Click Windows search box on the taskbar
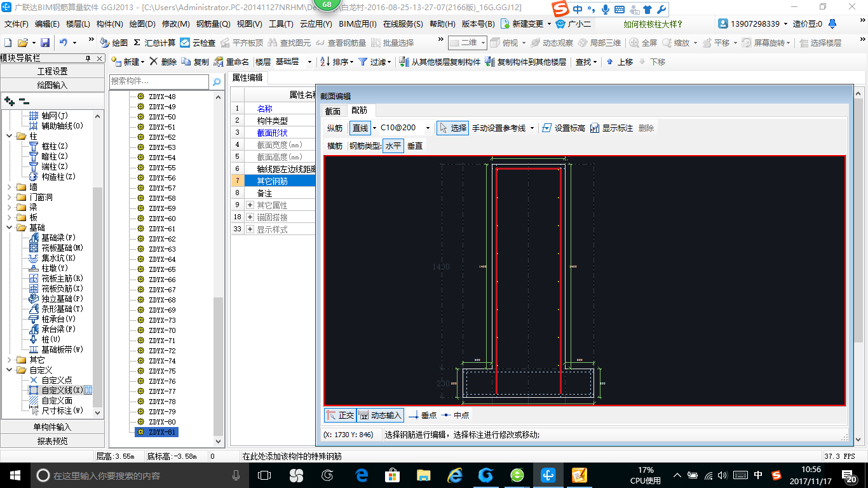The height and width of the screenshot is (488, 868). click(x=138, y=475)
